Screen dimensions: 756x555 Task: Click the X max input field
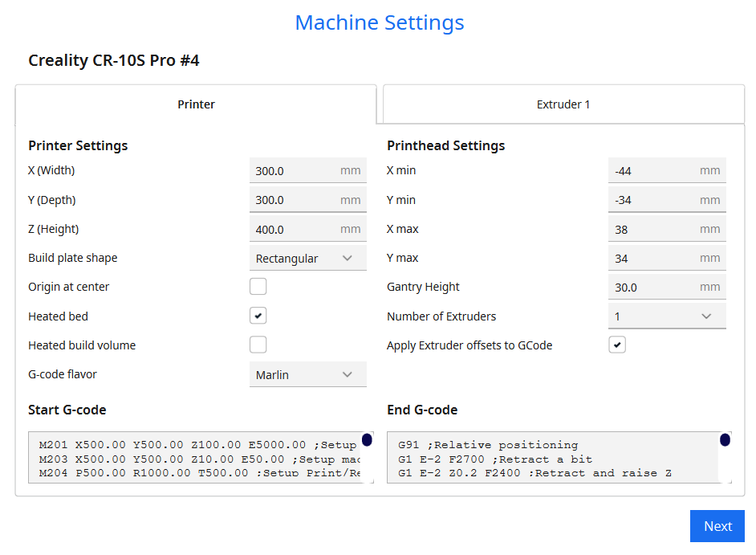point(667,229)
